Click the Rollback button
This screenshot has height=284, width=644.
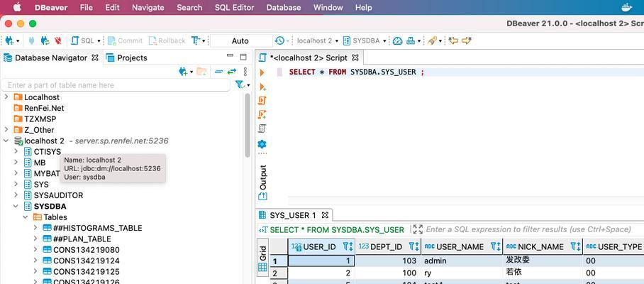pos(167,40)
